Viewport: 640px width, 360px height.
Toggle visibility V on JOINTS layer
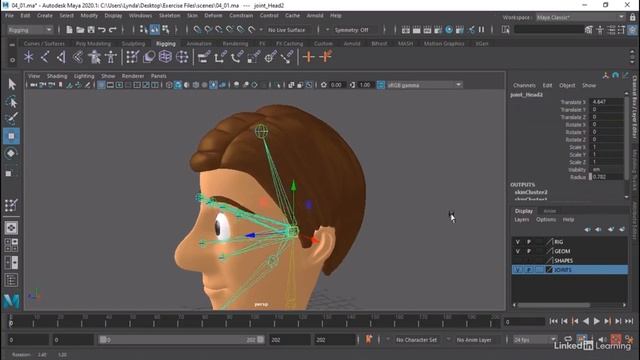pyautogui.click(x=518, y=270)
